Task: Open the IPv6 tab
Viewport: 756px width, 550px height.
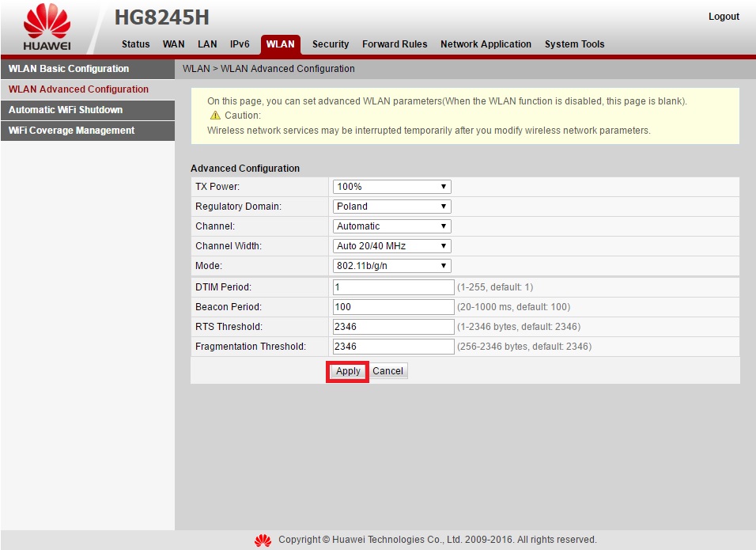Action: coord(240,44)
